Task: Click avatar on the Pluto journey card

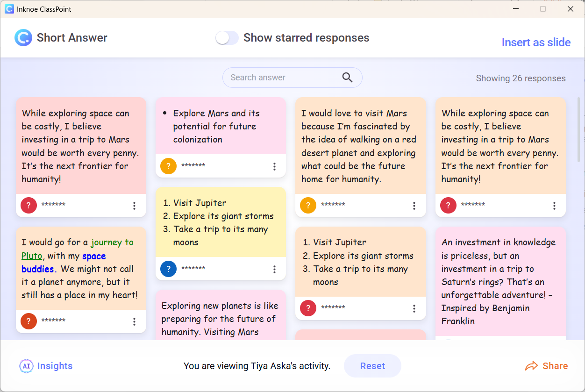Action: click(29, 321)
